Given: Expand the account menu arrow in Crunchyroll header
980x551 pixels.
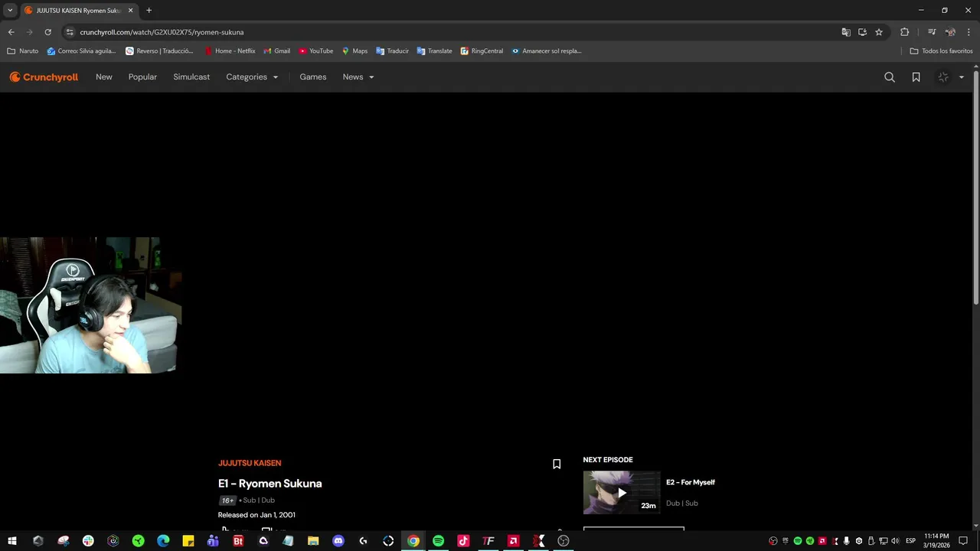Looking at the screenshot, I should click(x=962, y=77).
